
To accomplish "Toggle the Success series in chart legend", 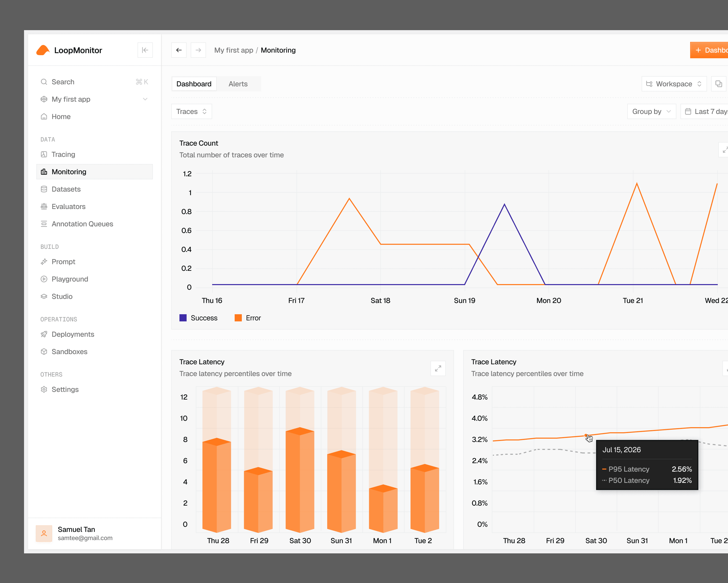I will [x=199, y=318].
